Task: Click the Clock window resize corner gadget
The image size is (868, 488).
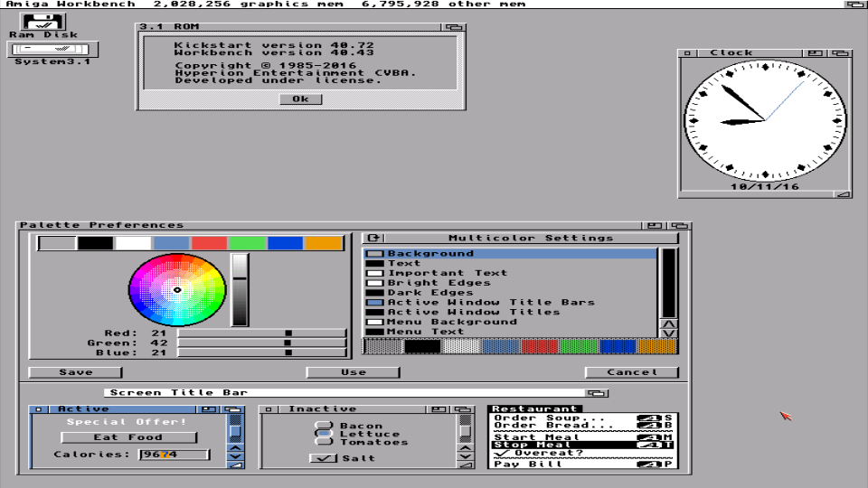Action: tap(843, 192)
